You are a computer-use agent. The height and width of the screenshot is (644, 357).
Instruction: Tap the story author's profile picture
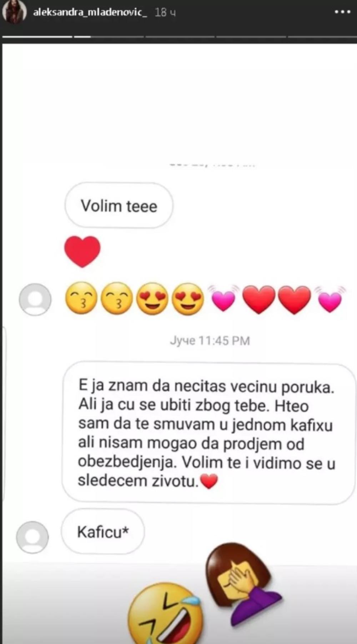point(15,12)
